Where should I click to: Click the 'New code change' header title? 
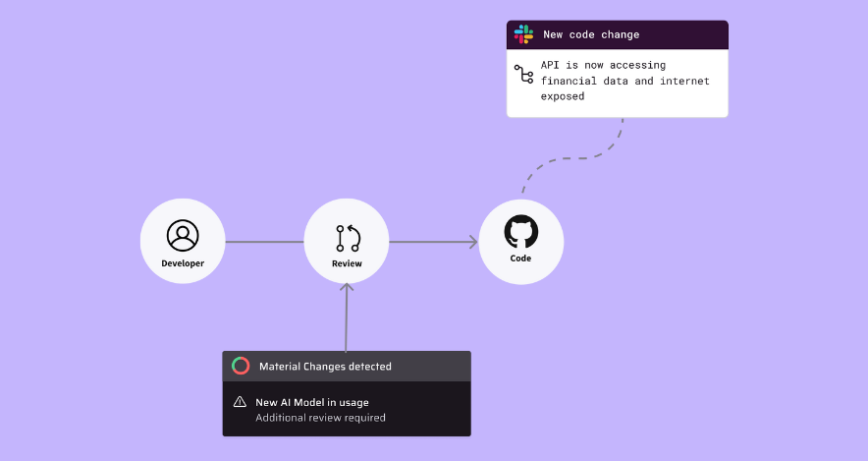pos(591,34)
